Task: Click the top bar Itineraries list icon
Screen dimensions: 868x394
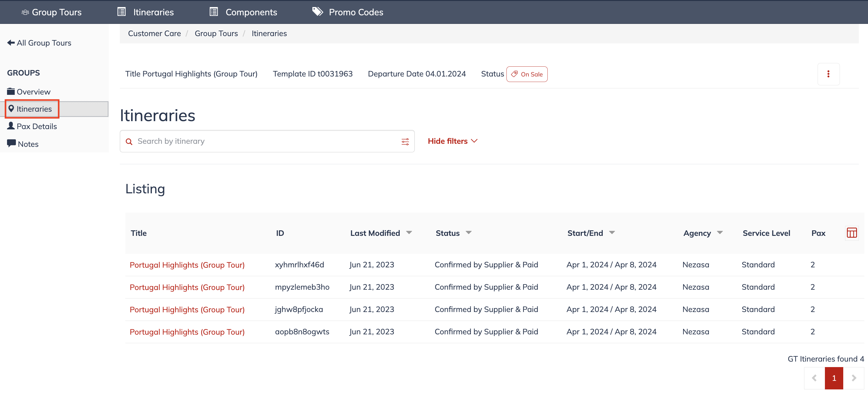Action: [121, 12]
